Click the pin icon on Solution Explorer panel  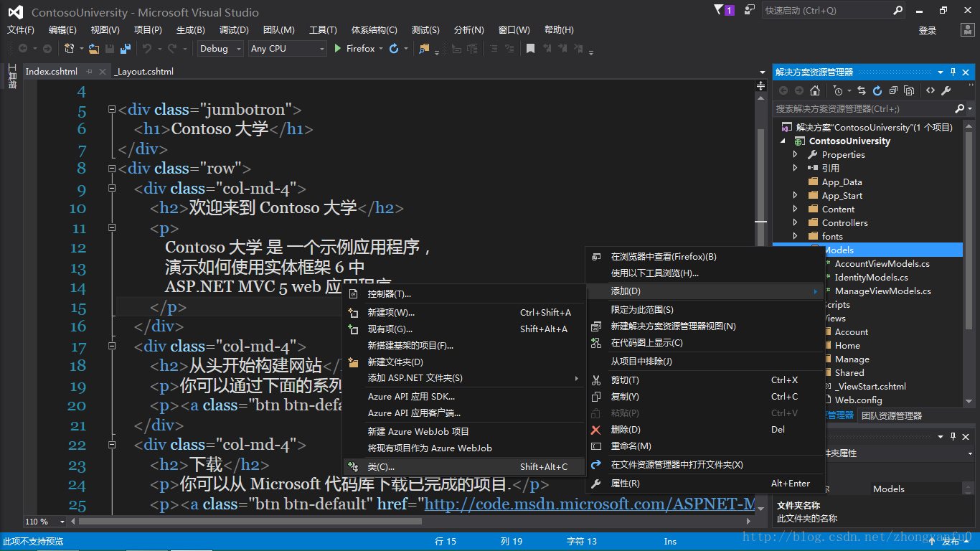(953, 72)
